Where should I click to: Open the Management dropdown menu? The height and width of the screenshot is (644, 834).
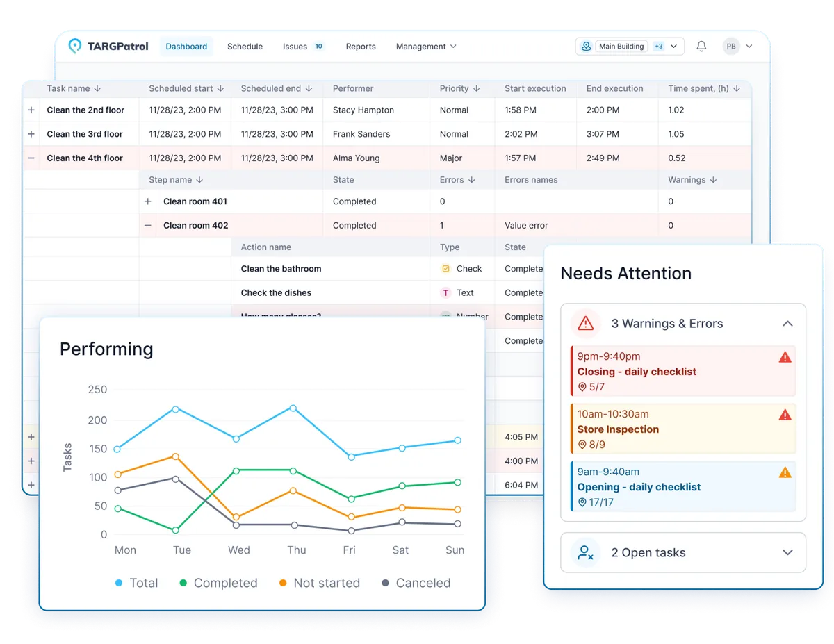(426, 47)
